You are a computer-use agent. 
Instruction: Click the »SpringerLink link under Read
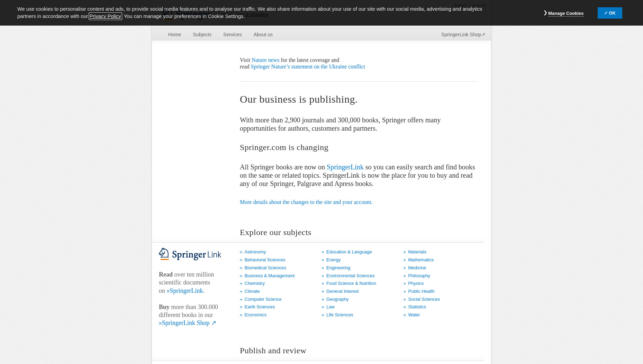click(x=184, y=291)
